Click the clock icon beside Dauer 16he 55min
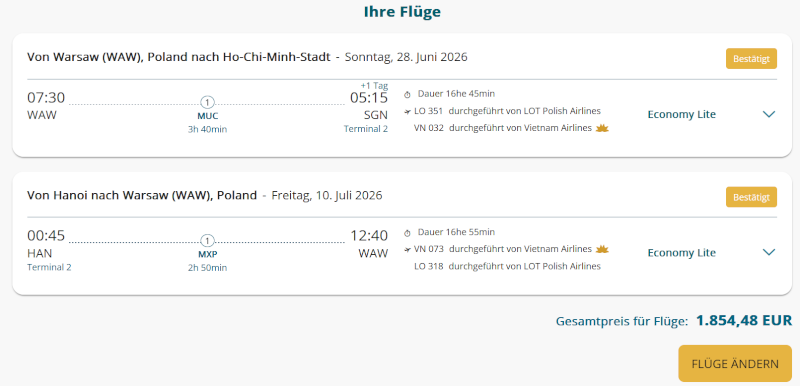800x386 pixels. pyautogui.click(x=407, y=233)
